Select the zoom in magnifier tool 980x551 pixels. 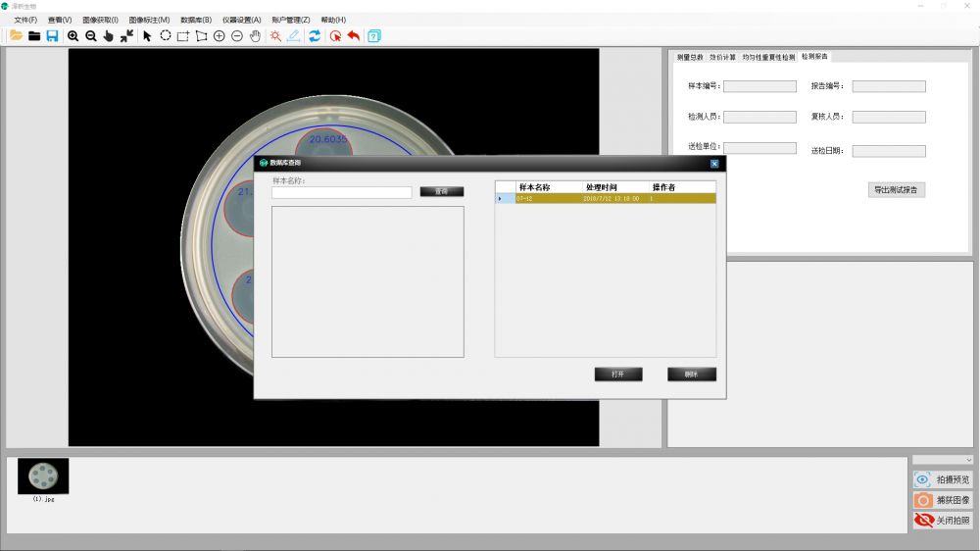(73, 36)
